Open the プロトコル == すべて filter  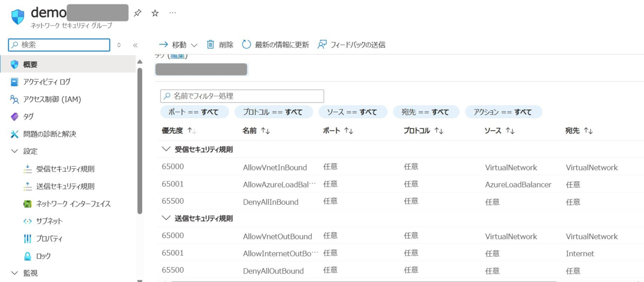click(273, 112)
